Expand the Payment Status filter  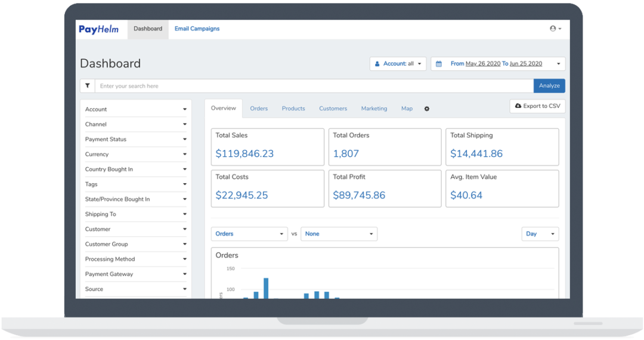(135, 139)
